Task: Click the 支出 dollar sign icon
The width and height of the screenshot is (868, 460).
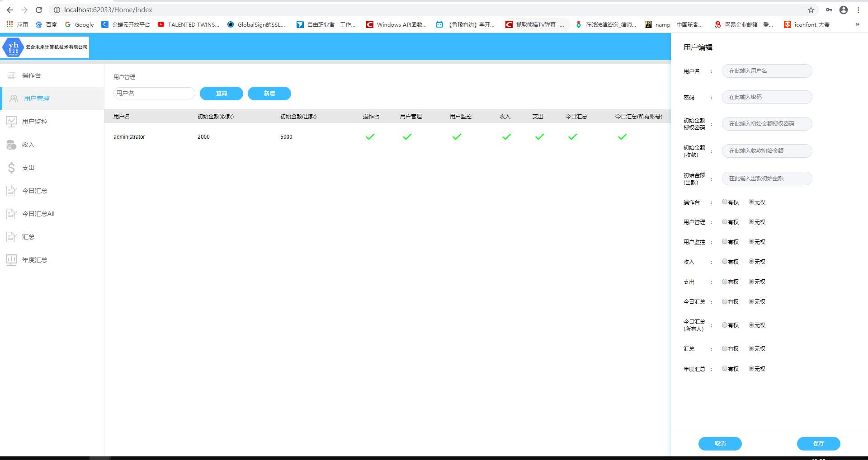Action: pyautogui.click(x=11, y=168)
